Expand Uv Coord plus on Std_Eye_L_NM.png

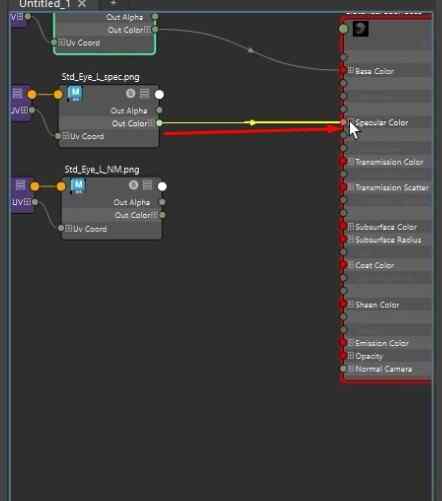pyautogui.click(x=69, y=228)
